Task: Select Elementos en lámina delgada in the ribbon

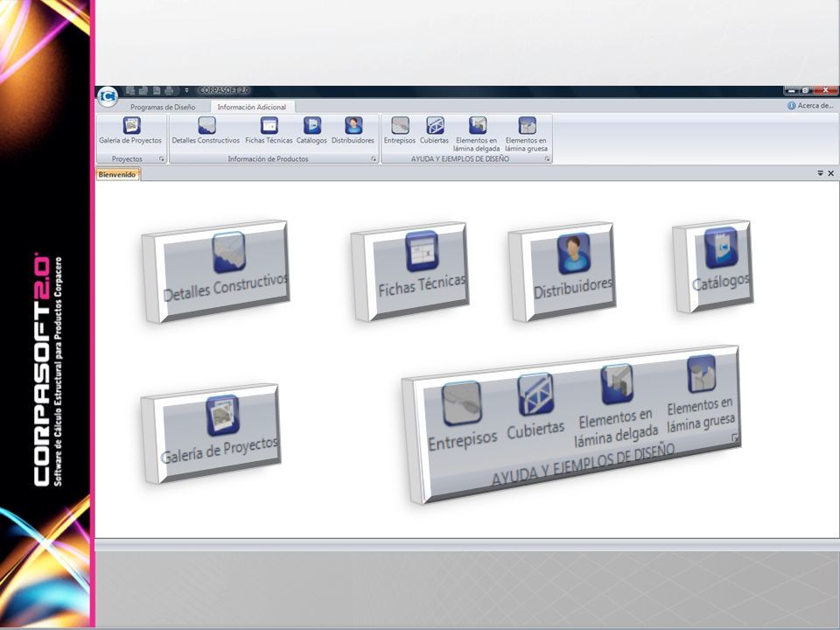Action: point(476,135)
